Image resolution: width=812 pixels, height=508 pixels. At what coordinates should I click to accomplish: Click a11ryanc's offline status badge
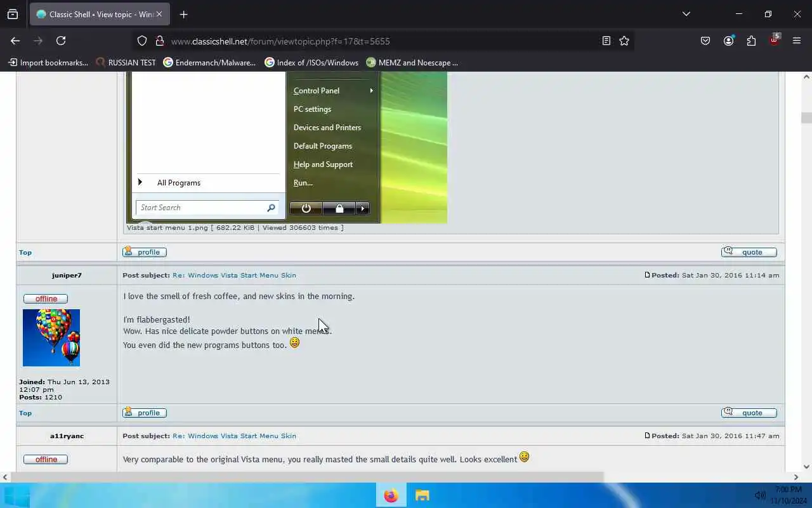[x=46, y=459]
